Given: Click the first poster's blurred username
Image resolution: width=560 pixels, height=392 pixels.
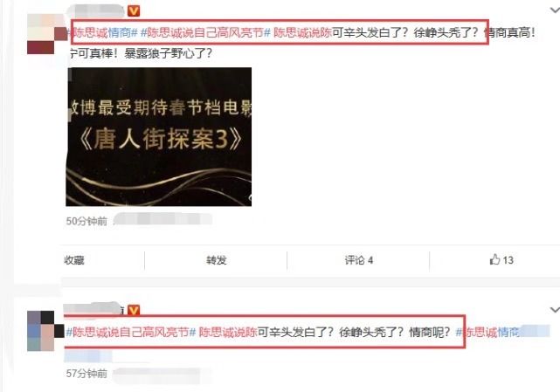Looking at the screenshot, I should pyautogui.click(x=96, y=11).
